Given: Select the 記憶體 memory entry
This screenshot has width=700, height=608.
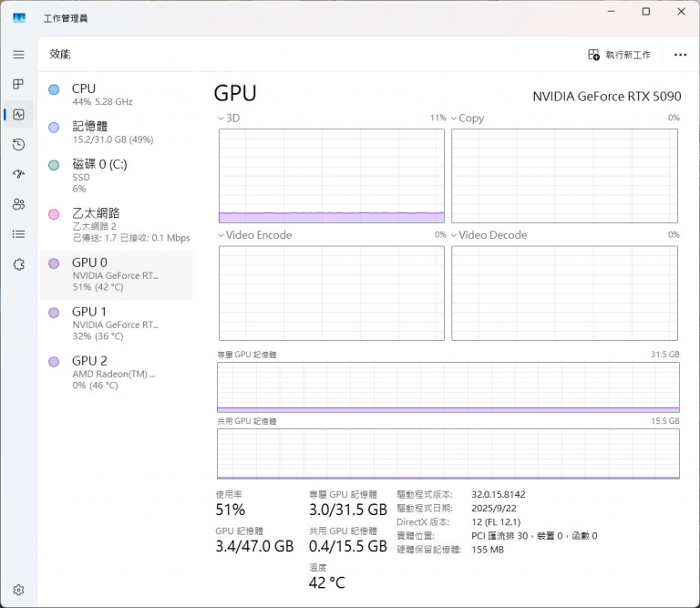Looking at the screenshot, I should tap(116, 132).
